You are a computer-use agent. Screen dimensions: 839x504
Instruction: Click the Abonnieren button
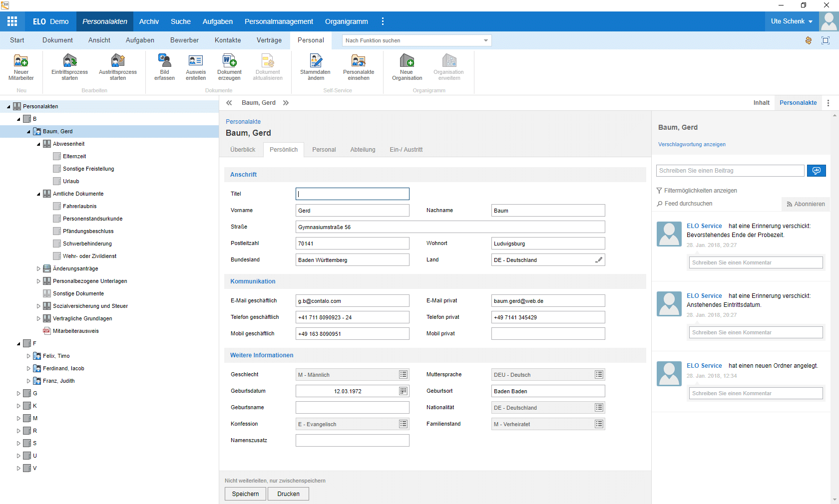tap(806, 204)
